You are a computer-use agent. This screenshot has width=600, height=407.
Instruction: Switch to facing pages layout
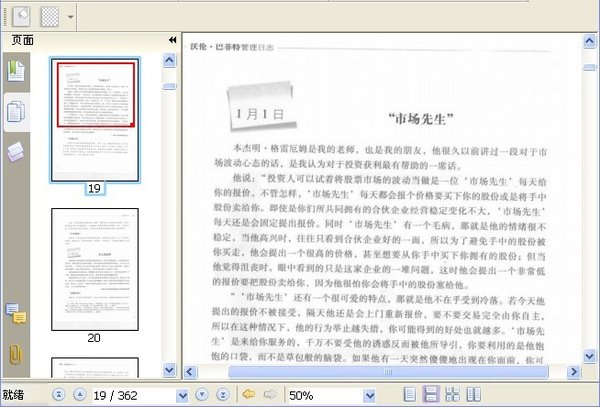[x=474, y=394]
